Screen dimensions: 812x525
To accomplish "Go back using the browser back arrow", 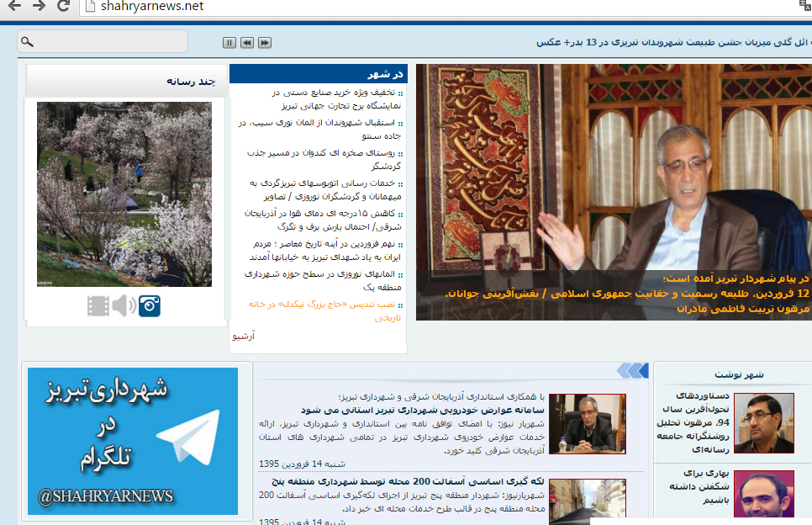I will (14, 7).
